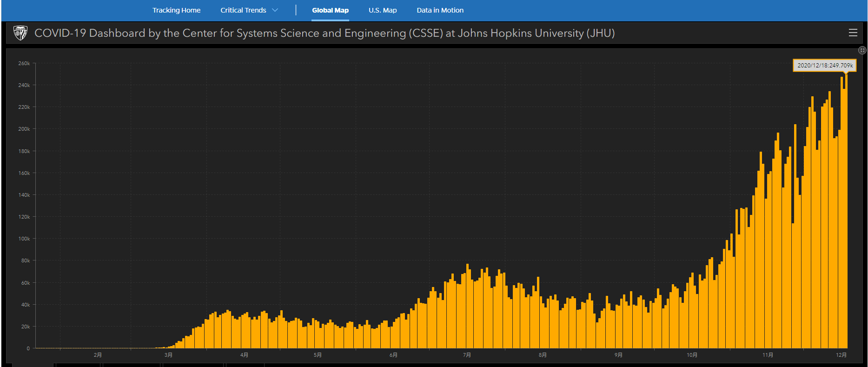The image size is (868, 367).
Task: Click the COVID-19 Dashboard title text
Action: [x=324, y=33]
